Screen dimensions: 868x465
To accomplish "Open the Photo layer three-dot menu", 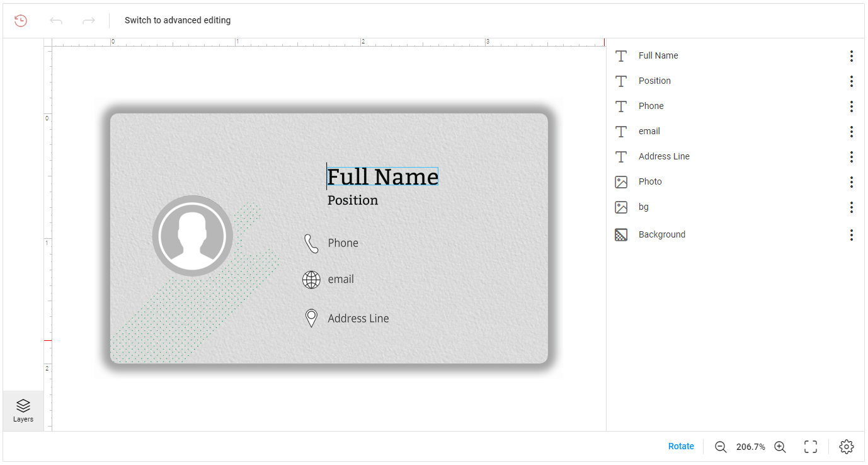I will [851, 182].
